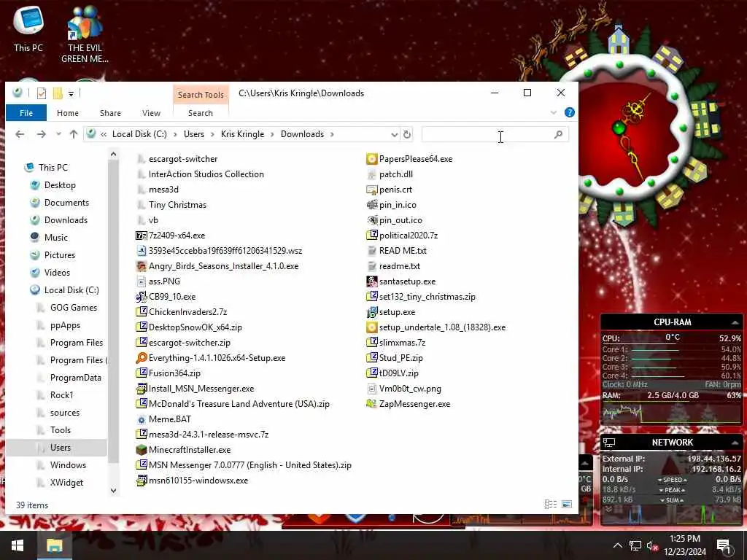Show hidden system tray icons
This screenshot has width=747, height=560.
click(x=617, y=545)
